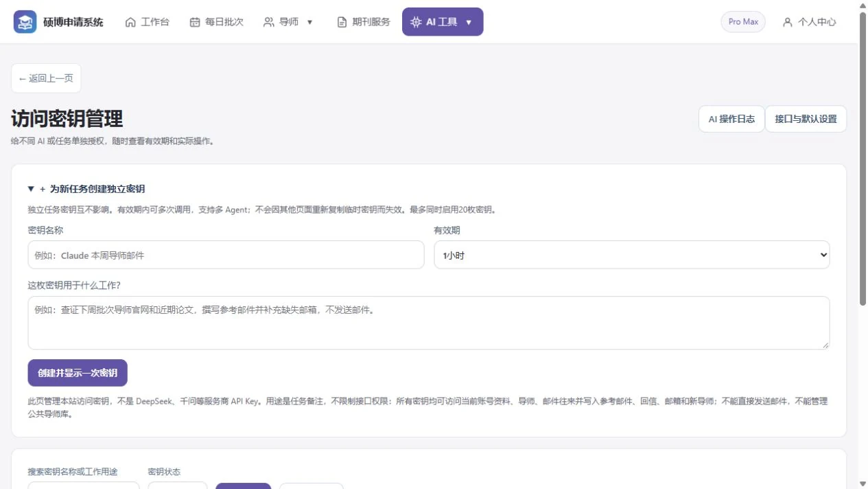Expand the 导师 navigation dropdown
This screenshot has width=868, height=489.
click(x=288, y=22)
